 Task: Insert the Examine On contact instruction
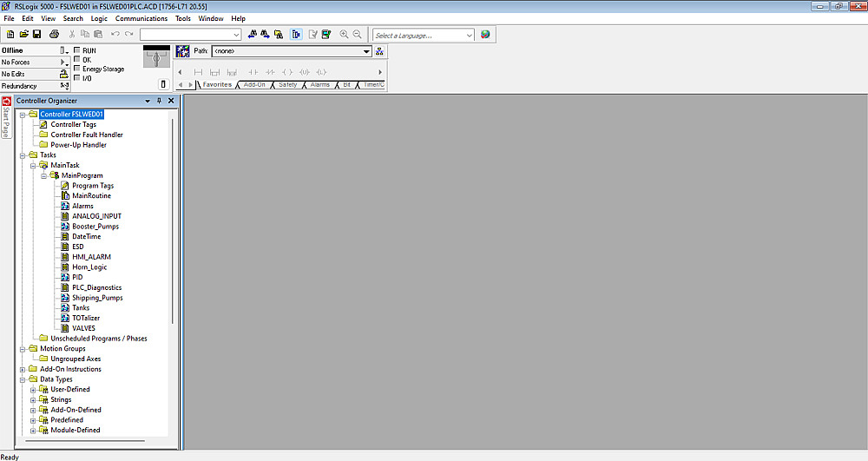click(x=253, y=72)
